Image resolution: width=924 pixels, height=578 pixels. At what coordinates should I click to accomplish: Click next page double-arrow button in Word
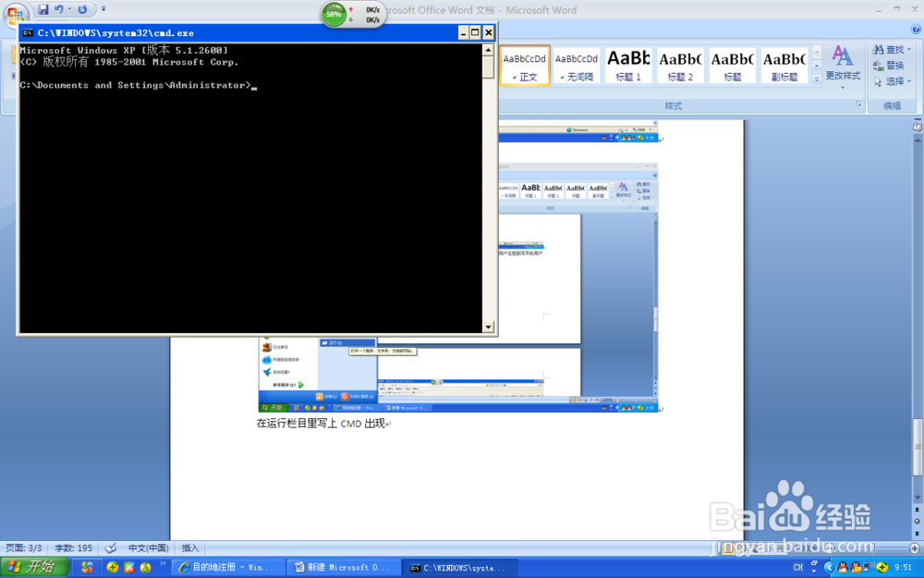click(x=918, y=534)
